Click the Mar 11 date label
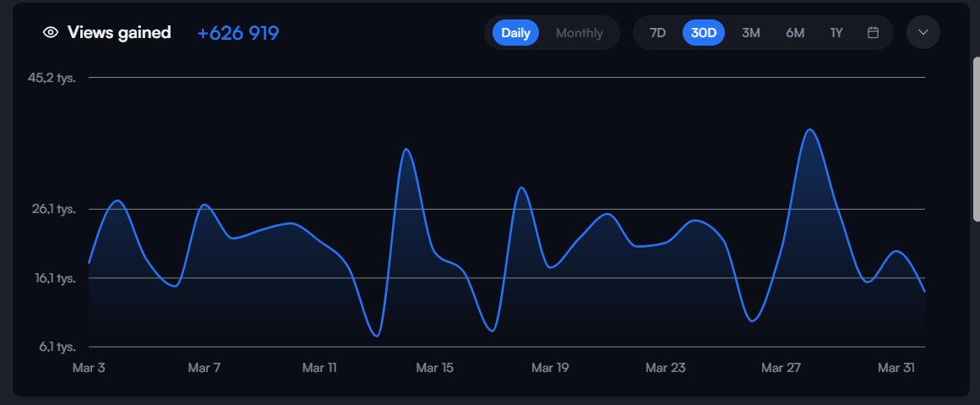 [x=319, y=368]
